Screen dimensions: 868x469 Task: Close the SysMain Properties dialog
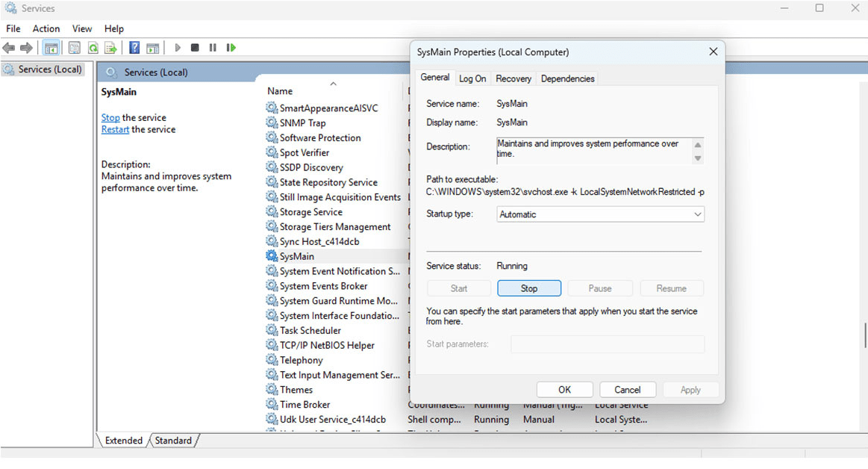coord(713,52)
